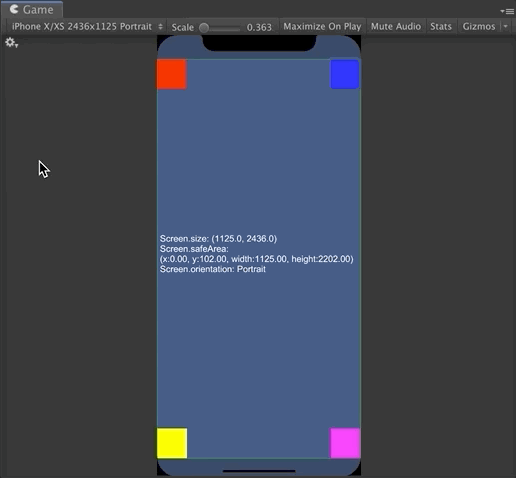Open the gear settings dropdown
The height and width of the screenshot is (478, 516).
tap(11, 43)
